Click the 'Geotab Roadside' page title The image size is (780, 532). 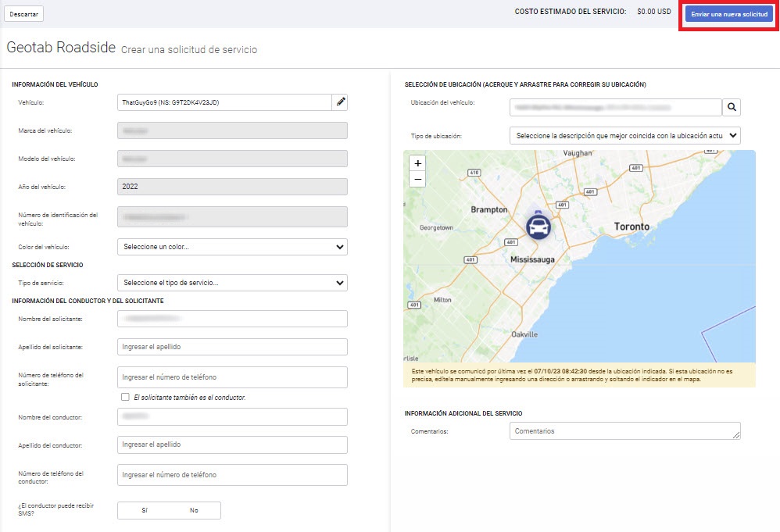tap(61, 47)
